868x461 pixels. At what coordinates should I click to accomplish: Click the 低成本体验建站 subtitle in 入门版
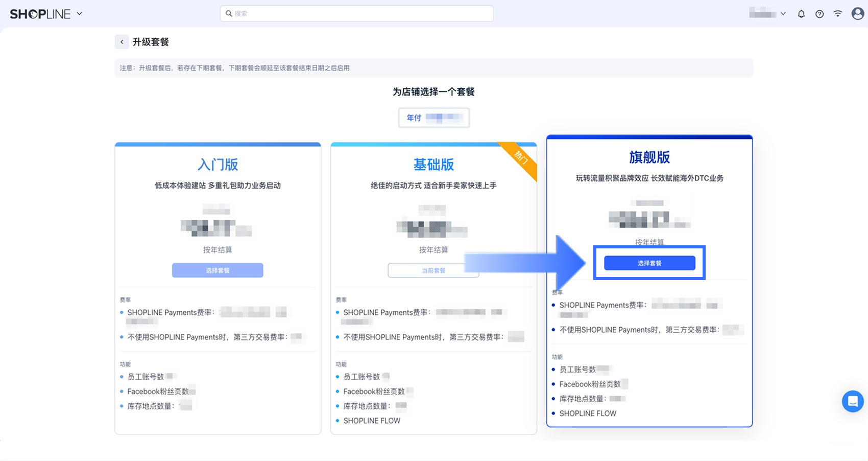pos(218,186)
